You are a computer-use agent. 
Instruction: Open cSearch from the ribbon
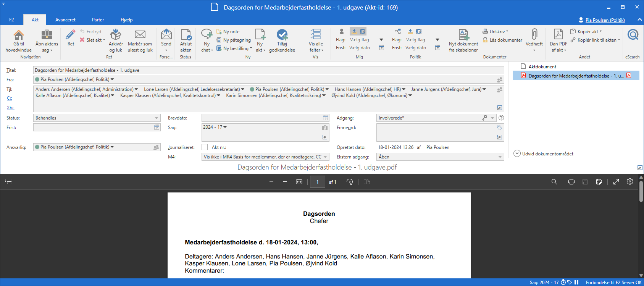tap(633, 35)
